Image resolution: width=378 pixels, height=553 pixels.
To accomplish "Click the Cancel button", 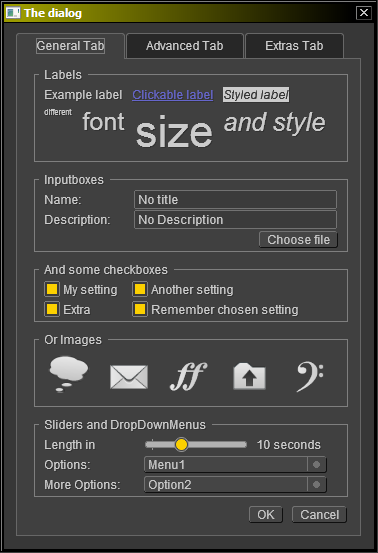I will (319, 515).
